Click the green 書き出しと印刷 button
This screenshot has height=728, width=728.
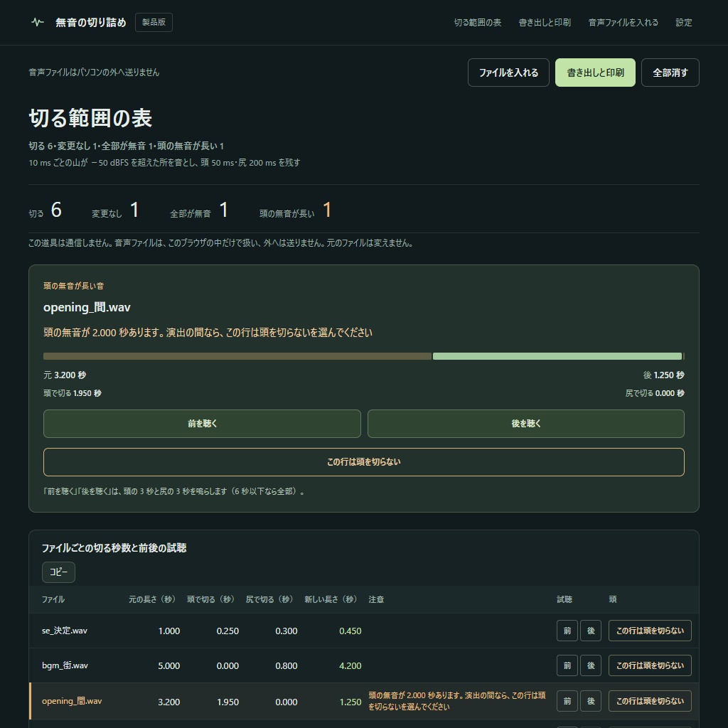pyautogui.click(x=595, y=73)
